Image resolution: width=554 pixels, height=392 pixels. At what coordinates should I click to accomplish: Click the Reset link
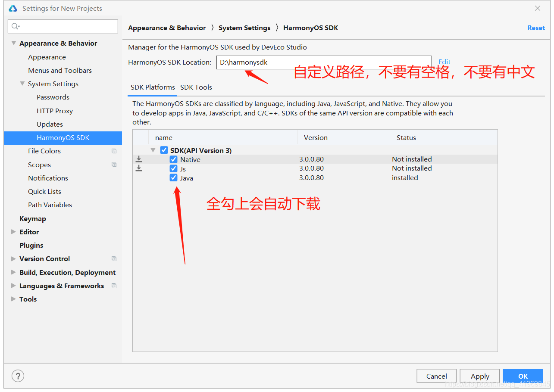click(x=536, y=28)
